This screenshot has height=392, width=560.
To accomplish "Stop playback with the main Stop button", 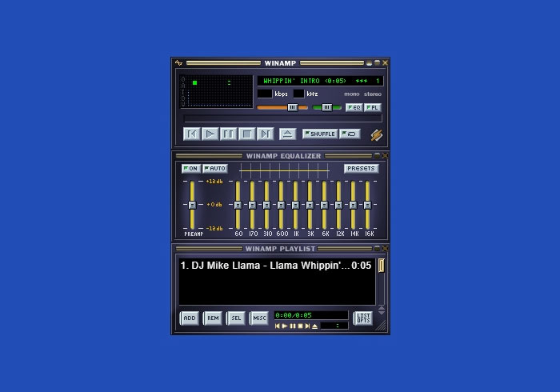I will pyautogui.click(x=246, y=134).
